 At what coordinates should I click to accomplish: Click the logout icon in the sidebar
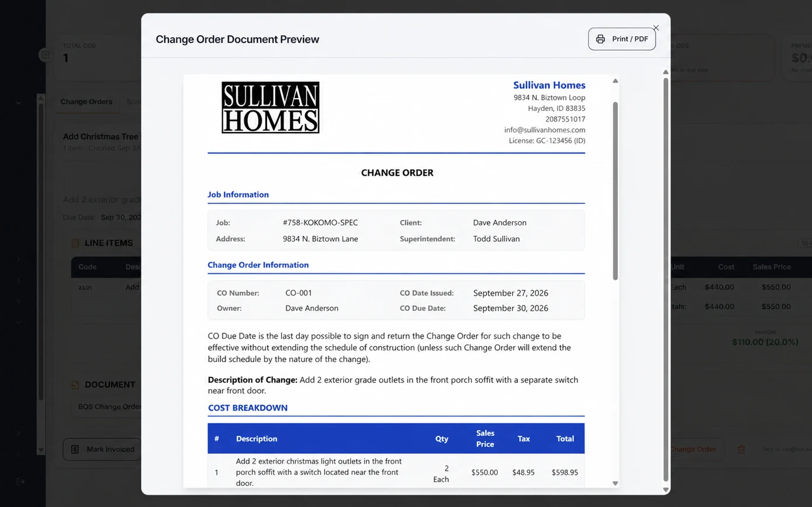click(20, 481)
